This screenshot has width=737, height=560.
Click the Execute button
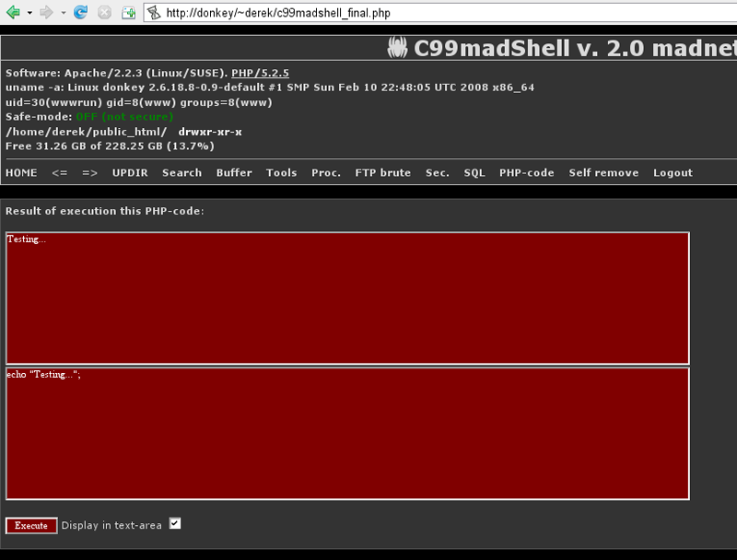point(31,526)
